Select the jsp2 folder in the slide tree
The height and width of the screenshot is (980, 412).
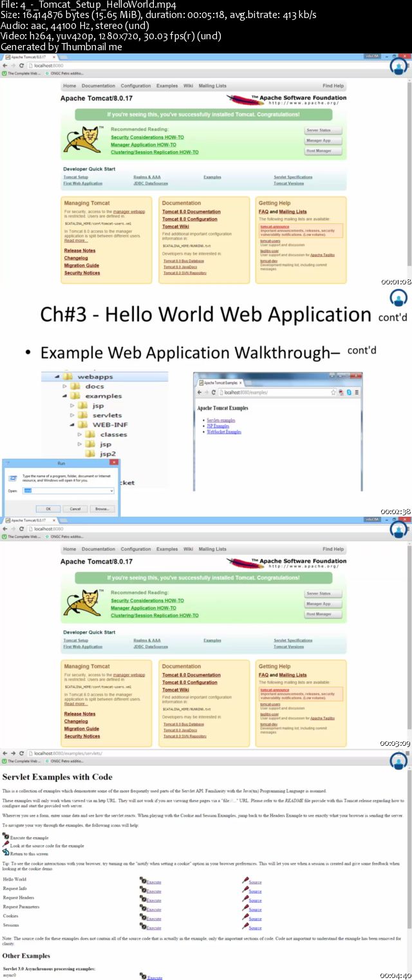108,454
